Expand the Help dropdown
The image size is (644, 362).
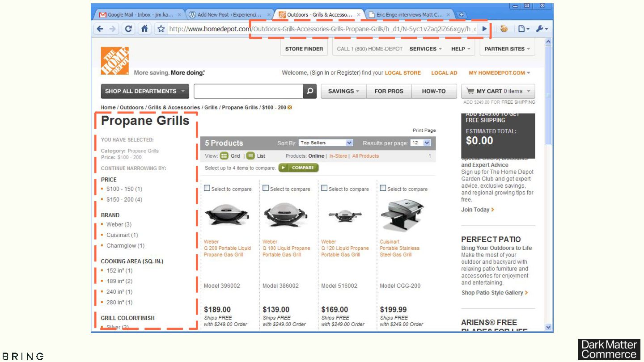point(461,49)
